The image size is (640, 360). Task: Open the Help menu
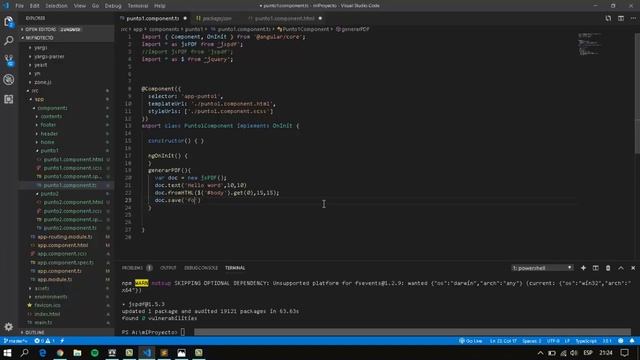pyautogui.click(x=160, y=6)
